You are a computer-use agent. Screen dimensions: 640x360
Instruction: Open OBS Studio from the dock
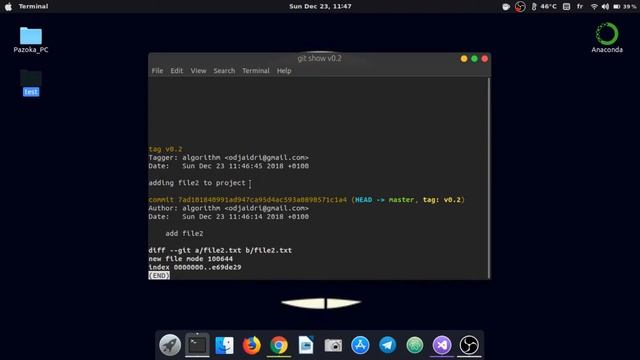tap(469, 345)
